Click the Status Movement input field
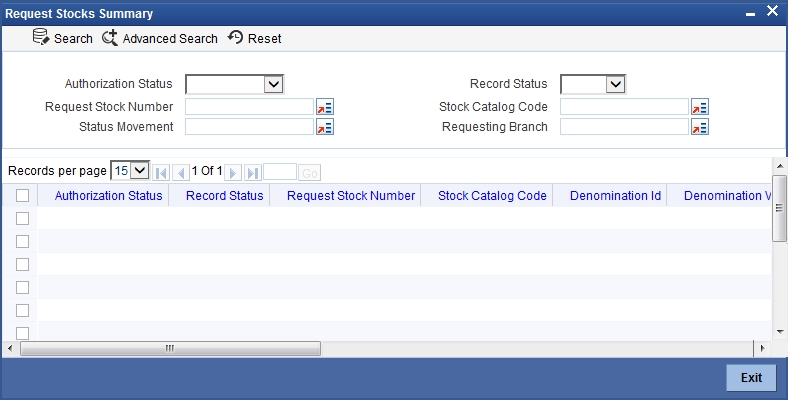The height and width of the screenshot is (400, 788). point(249,127)
